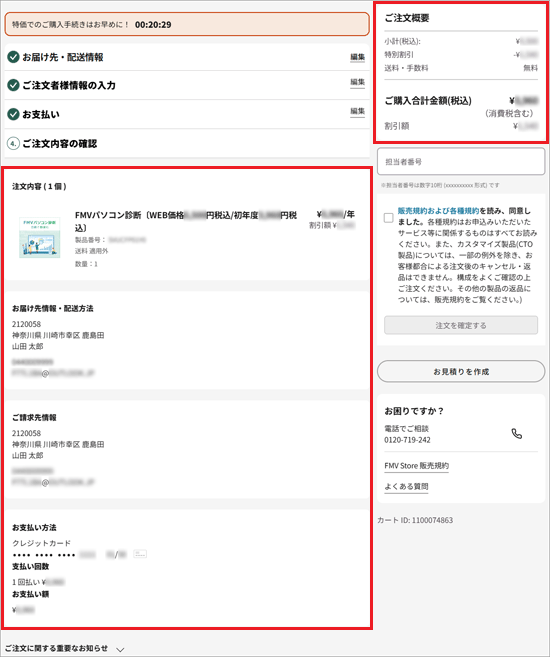Click the お届け先情報・配送方法 heading
Screen dimensions: 550x657
pyautogui.click(x=53, y=308)
